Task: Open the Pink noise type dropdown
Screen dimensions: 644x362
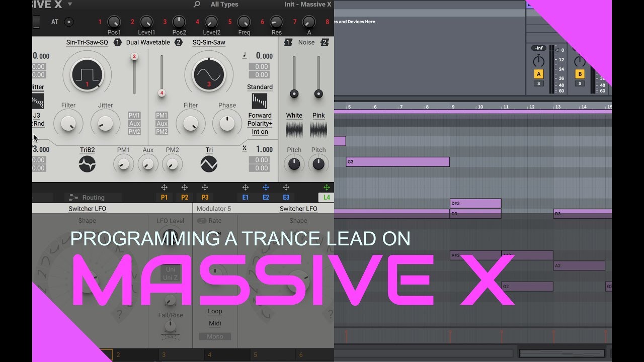Action: (318, 115)
